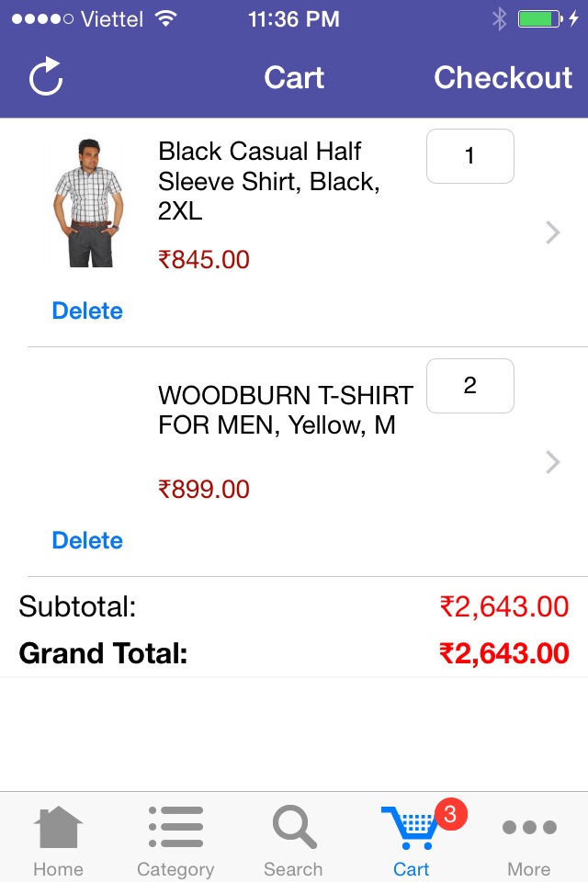Tap the WOODBURN T-SHIRT FOR MEN title
The height and width of the screenshot is (882, 588).
[286, 410]
